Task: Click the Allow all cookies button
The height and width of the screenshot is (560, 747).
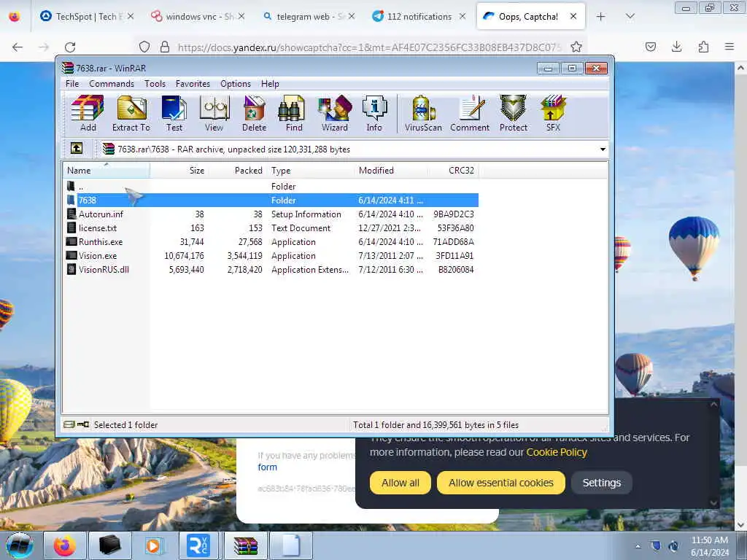Action: point(400,483)
